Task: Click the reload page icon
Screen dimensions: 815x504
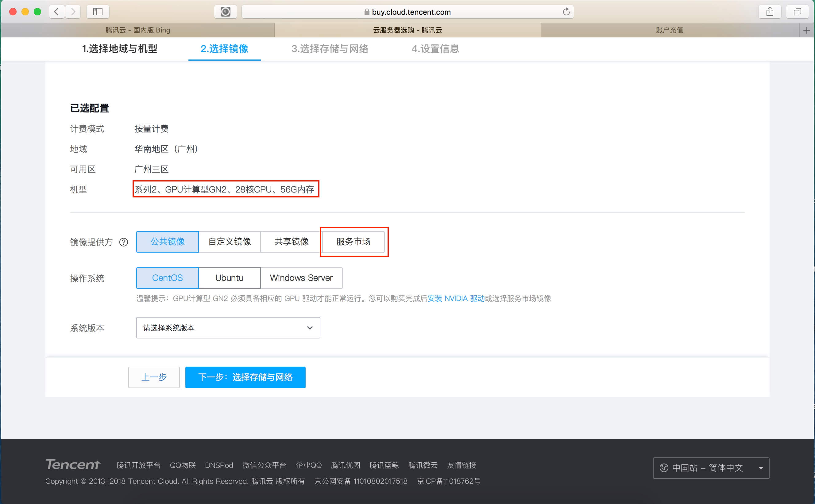Action: point(566,12)
